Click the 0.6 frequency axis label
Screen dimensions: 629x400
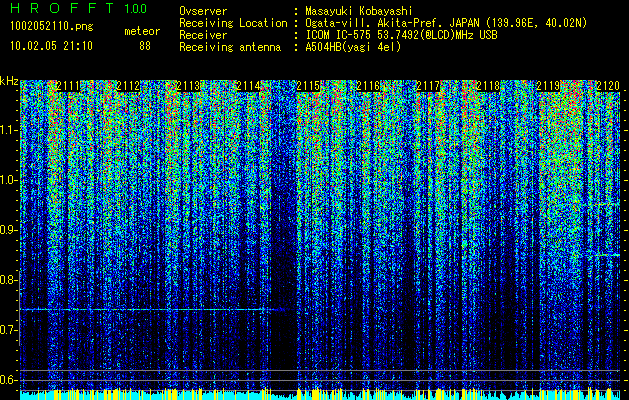pos(9,380)
